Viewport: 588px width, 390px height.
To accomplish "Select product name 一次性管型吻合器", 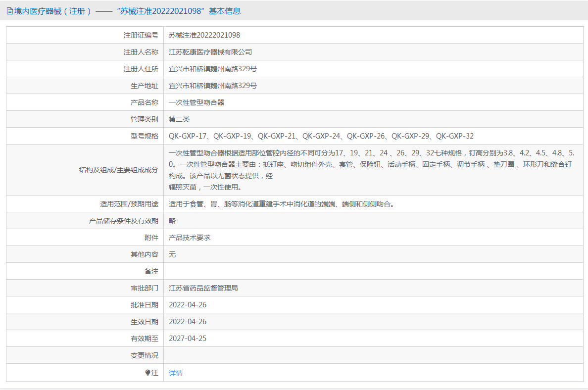I will [196, 102].
